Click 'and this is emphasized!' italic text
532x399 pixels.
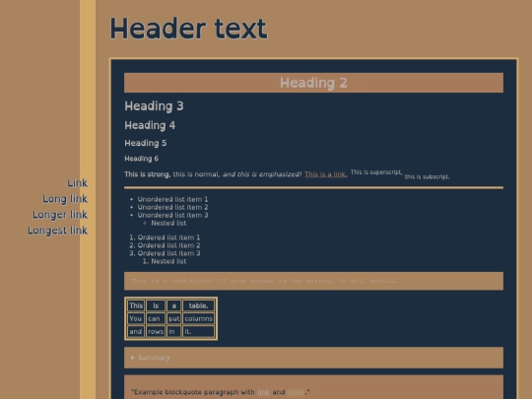pyautogui.click(x=262, y=174)
